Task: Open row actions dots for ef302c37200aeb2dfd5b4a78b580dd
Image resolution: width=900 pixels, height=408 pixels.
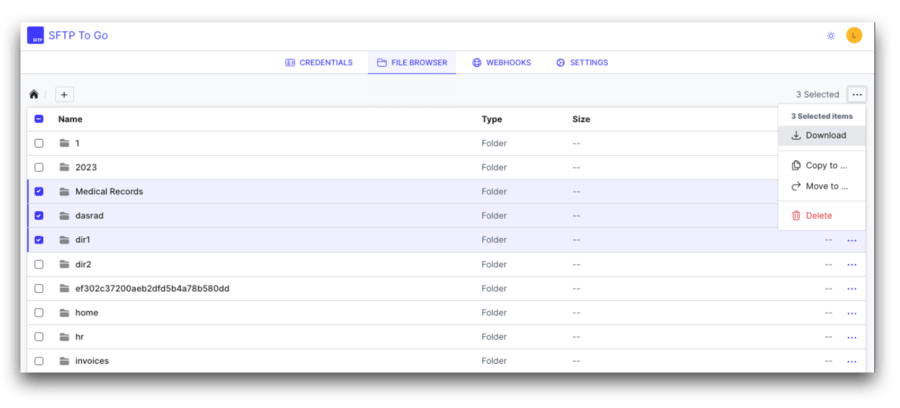Action: pos(852,289)
